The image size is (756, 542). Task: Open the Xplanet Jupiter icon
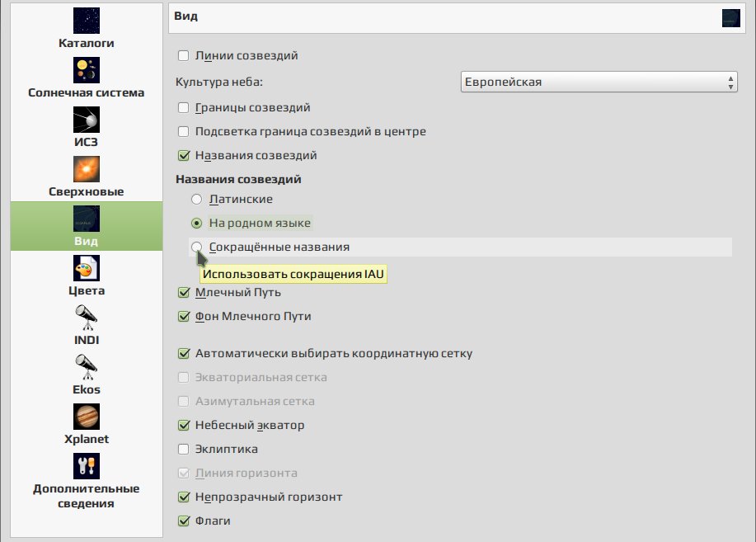(x=87, y=417)
